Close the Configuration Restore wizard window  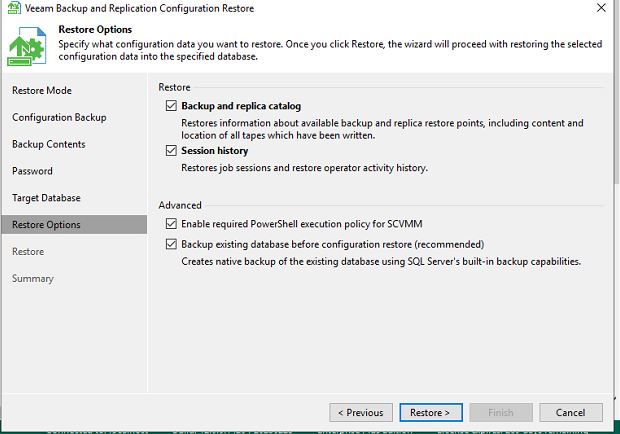tap(600, 8)
